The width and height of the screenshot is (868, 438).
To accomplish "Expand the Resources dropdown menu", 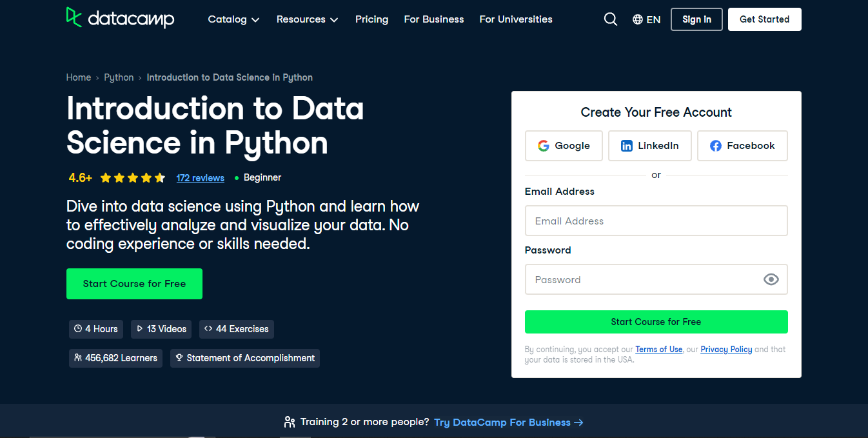I will 307,19.
